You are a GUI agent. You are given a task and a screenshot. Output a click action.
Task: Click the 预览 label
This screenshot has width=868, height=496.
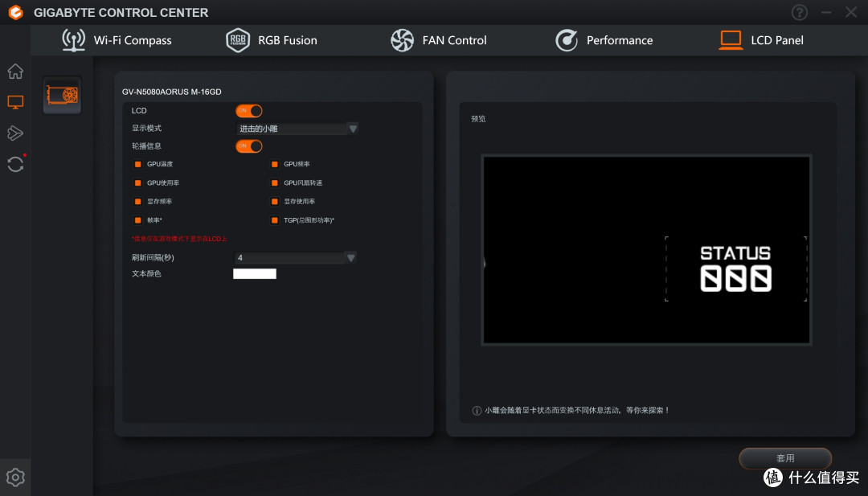(478, 119)
